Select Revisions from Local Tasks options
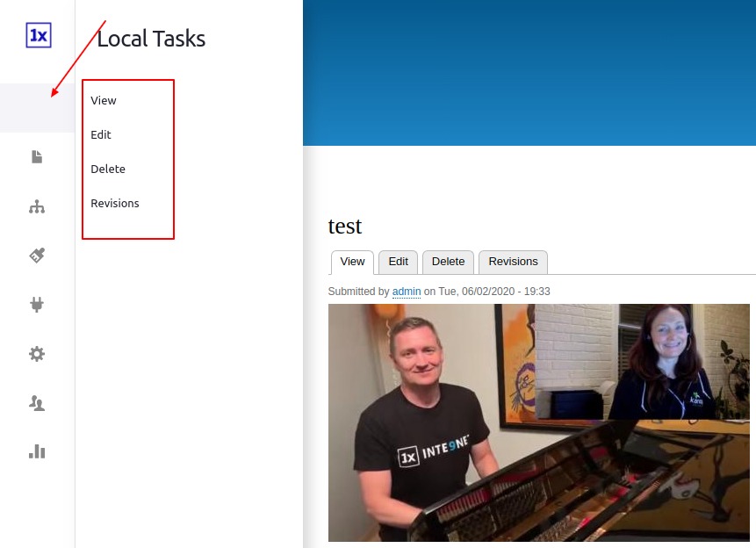The height and width of the screenshot is (548, 756). coord(114,203)
